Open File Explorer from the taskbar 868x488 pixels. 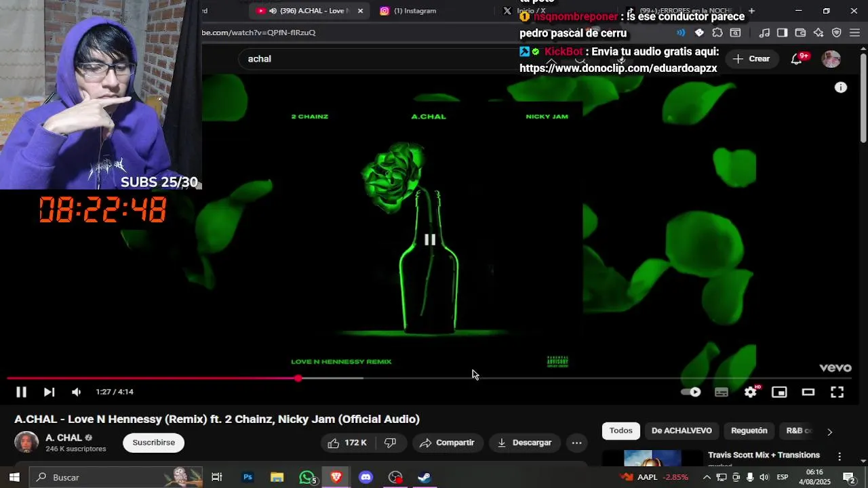[x=277, y=477]
